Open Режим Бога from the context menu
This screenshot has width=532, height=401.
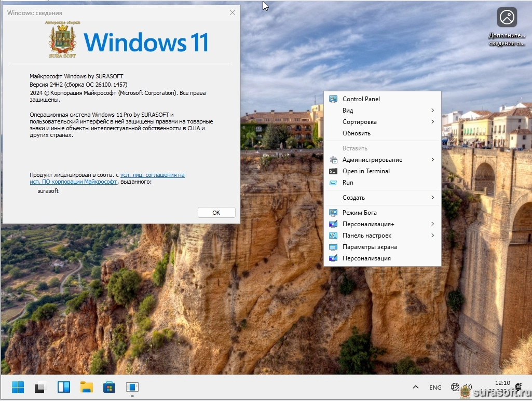pyautogui.click(x=383, y=213)
